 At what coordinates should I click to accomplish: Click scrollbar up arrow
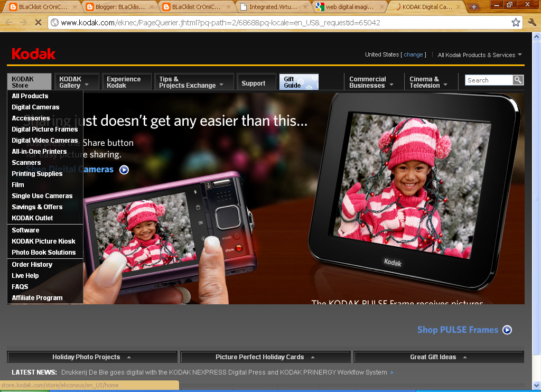(x=536, y=36)
